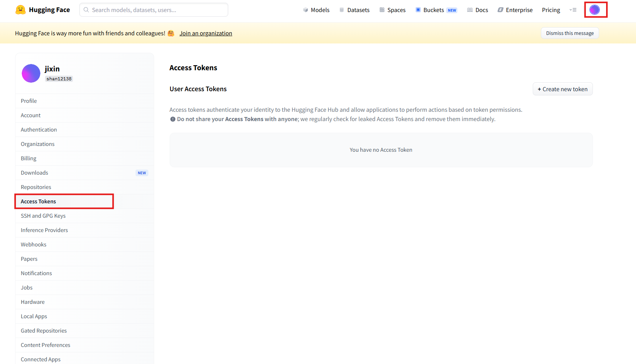Follow the Join an organization link
Viewport: 636px width, 364px height.
click(206, 33)
